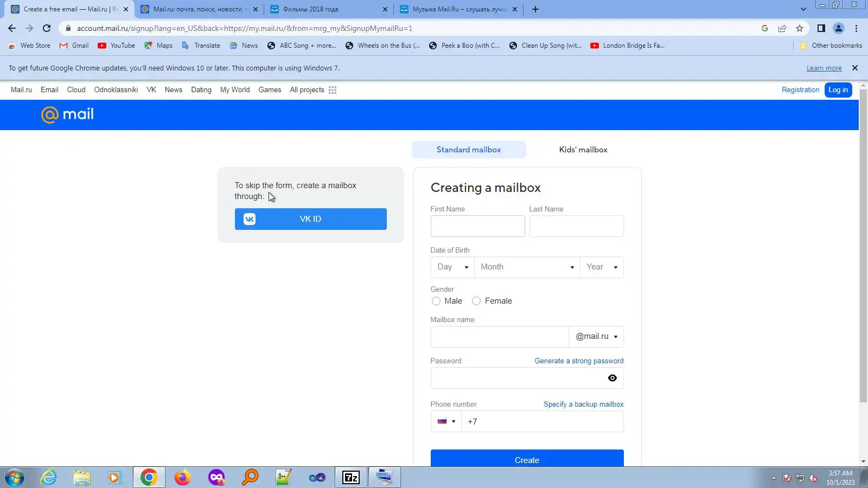Viewport: 868px width, 488px height.
Task: Switch to the Mail.ru почта browser tab
Action: coord(199,9)
